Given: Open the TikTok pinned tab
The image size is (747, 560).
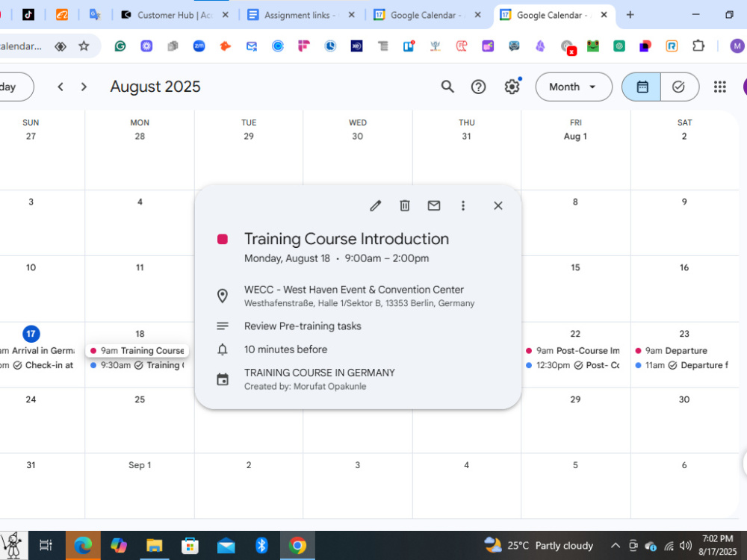Looking at the screenshot, I should tap(28, 15).
